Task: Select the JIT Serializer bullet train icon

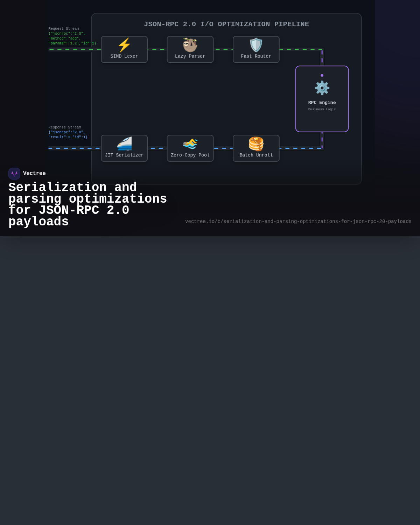Action: click(x=124, y=143)
